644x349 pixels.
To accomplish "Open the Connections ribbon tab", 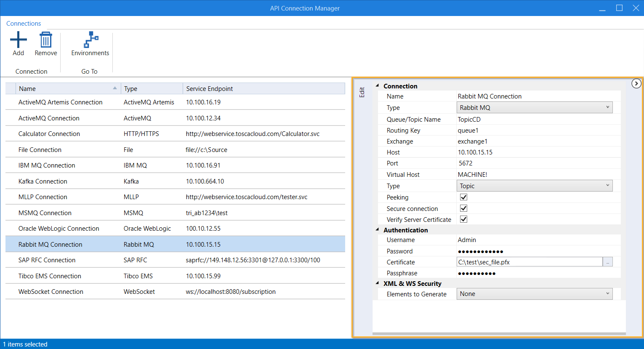I will (24, 24).
